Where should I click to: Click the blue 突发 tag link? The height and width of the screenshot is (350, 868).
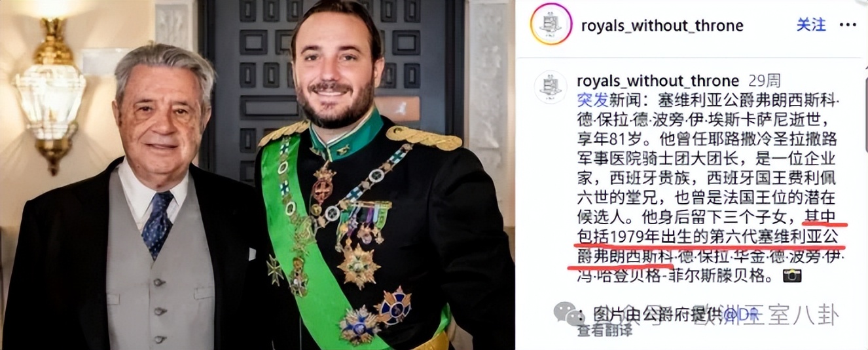594,101
